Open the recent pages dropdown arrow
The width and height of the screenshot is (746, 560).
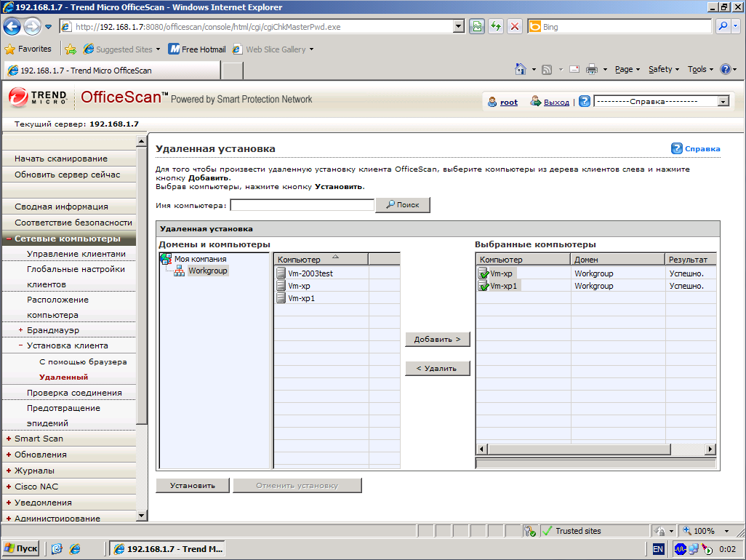tap(49, 27)
